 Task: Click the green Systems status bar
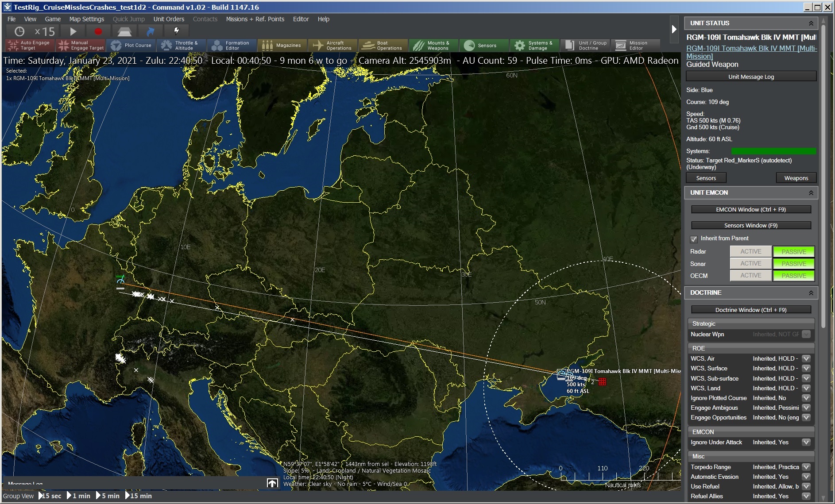coord(773,151)
